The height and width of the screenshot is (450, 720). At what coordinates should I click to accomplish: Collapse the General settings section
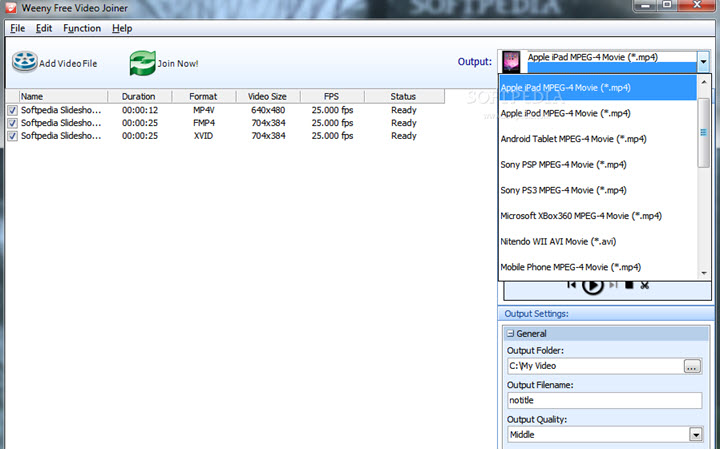(511, 333)
